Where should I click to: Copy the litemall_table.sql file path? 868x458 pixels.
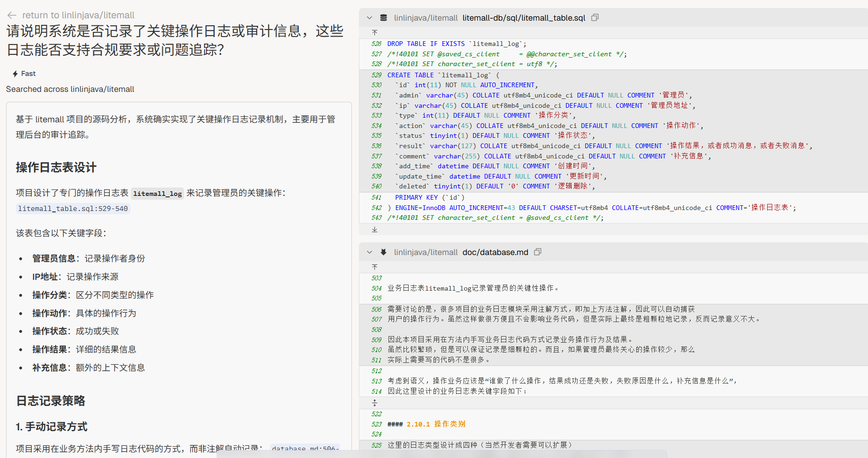tap(595, 18)
